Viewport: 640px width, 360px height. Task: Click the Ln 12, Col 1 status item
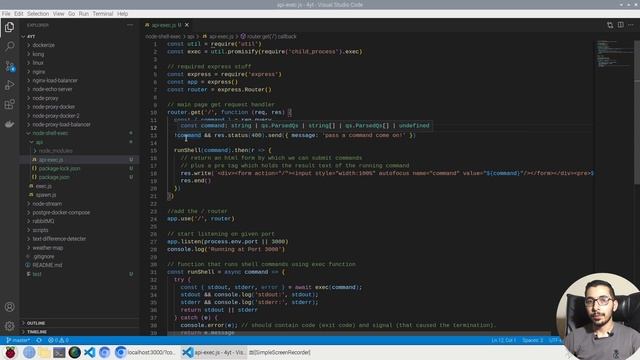click(503, 340)
